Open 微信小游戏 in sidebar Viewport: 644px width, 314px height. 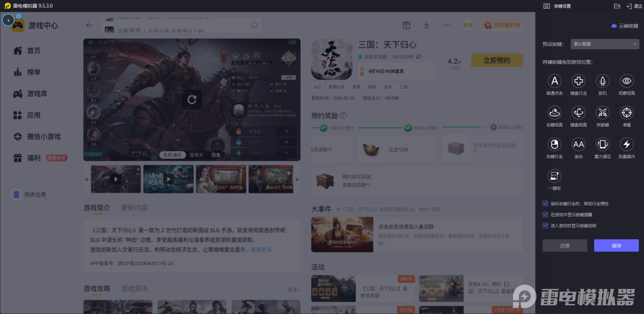37,136
